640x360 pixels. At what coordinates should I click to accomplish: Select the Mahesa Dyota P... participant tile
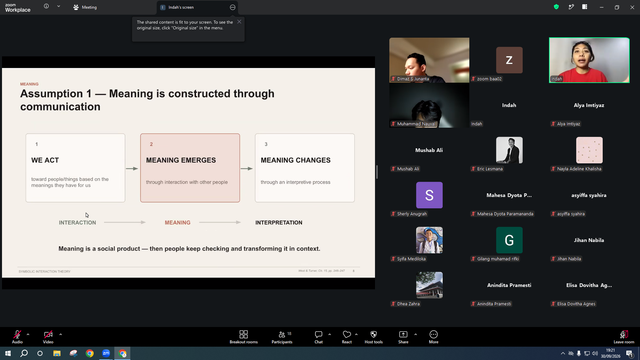[509, 195]
